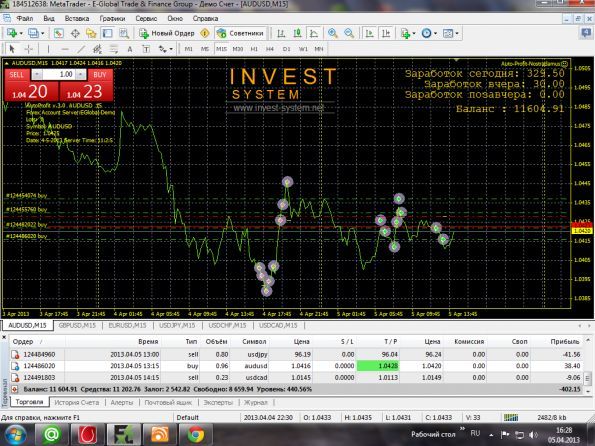
Task: Switch timeframe to W1
Action: pos(303,49)
